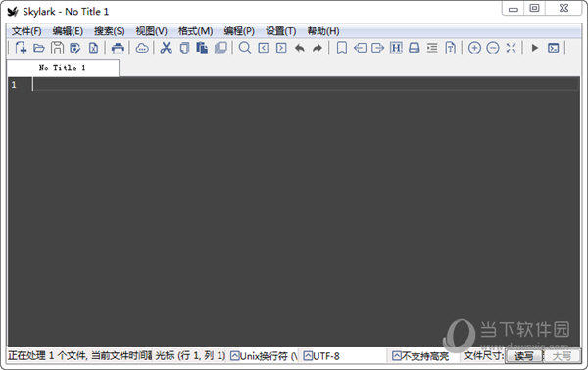Open the 帮助(H) menu
Screen dimensions: 588x370
coord(323,31)
